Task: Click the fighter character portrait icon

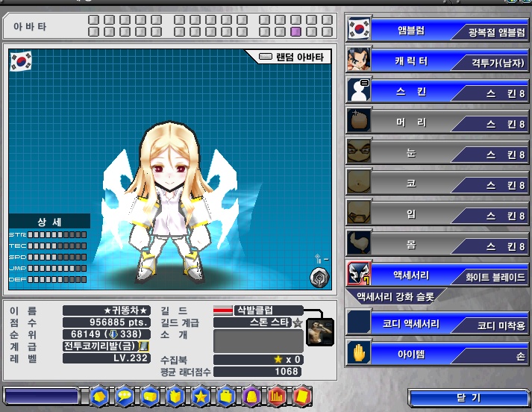Action: pyautogui.click(x=359, y=60)
